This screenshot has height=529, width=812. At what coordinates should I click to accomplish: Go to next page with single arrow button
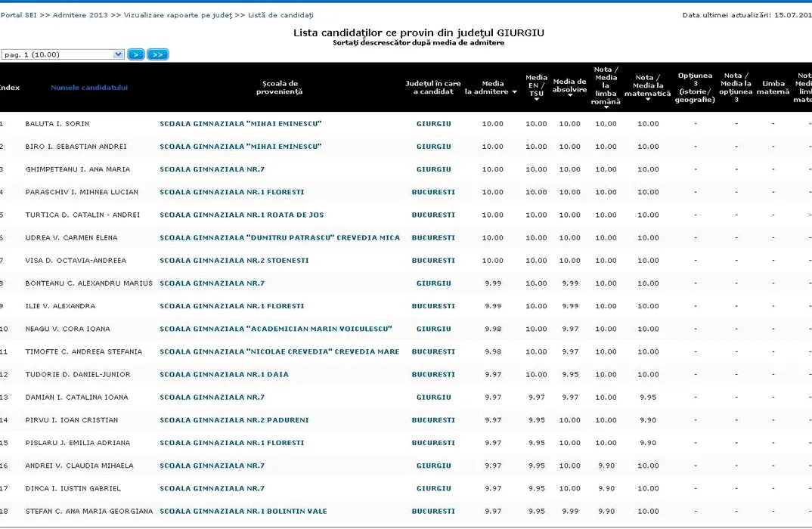[x=136, y=54]
